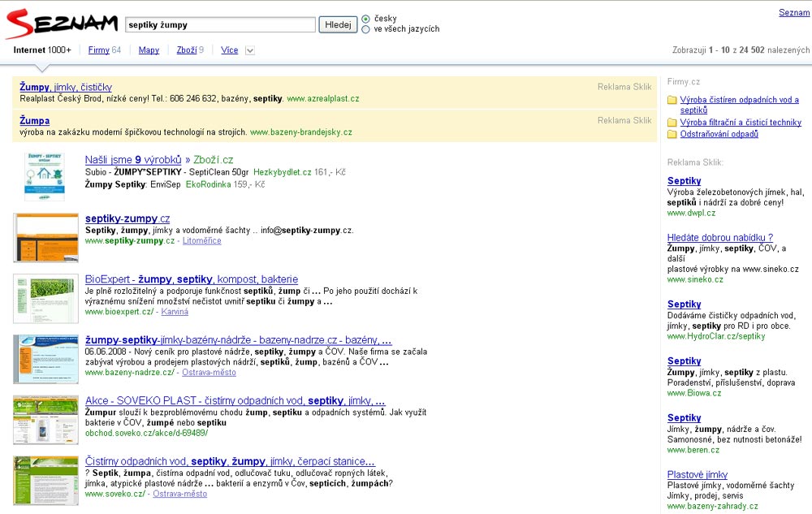Open ad 'Žumpy, jímky, čističky'
This screenshot has height=514, width=812.
click(x=66, y=87)
